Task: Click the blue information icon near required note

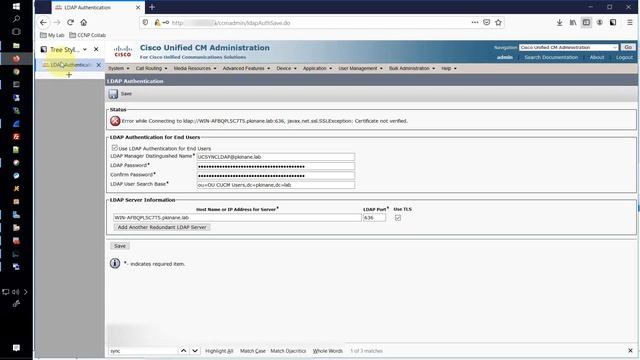Action: pyautogui.click(x=115, y=263)
